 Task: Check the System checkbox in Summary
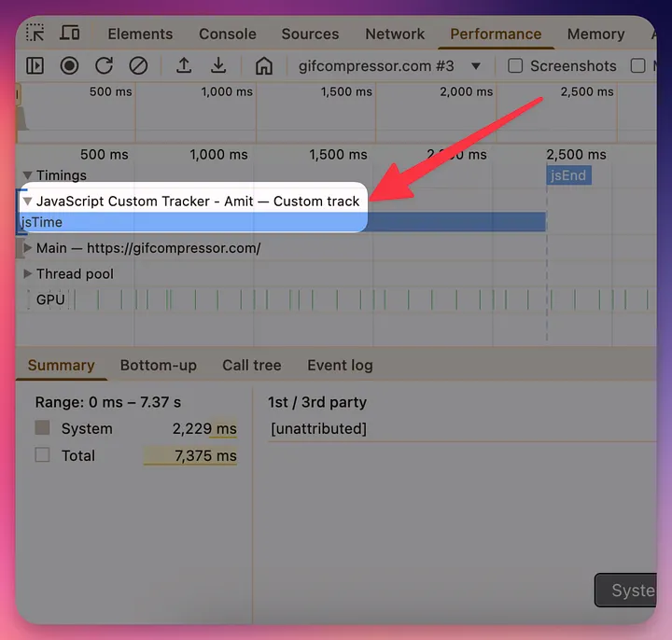pyautogui.click(x=42, y=429)
